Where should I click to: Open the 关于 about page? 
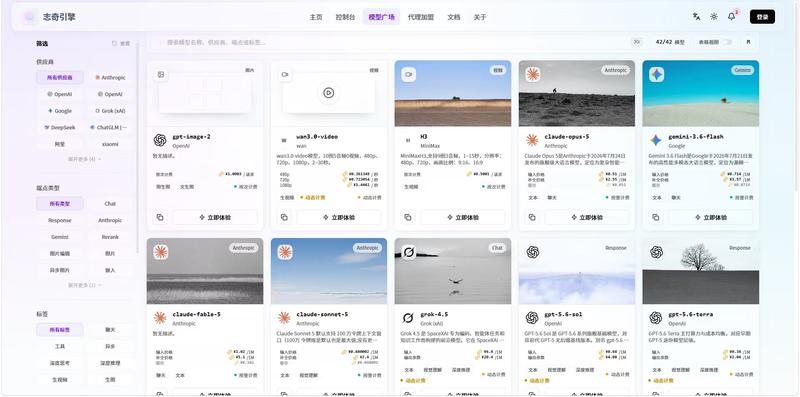tap(480, 17)
